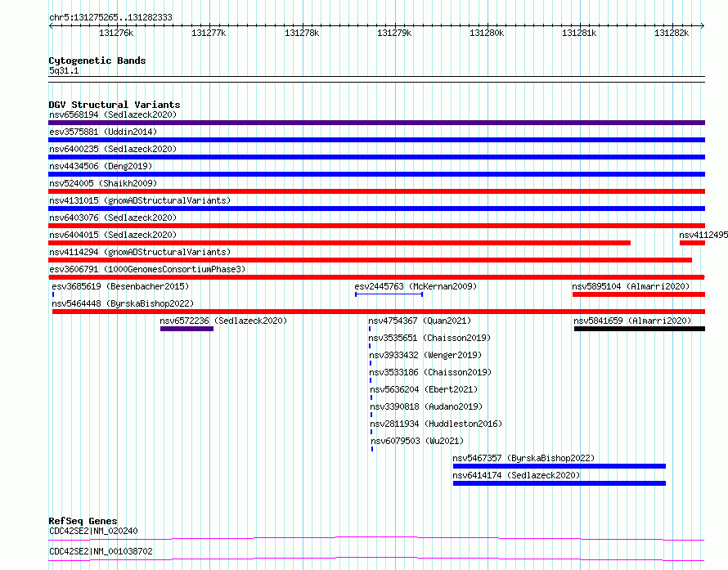Viewport: 728px width, 570px height.
Task: Click the DGV Structural Variants track title
Action: [x=115, y=105]
